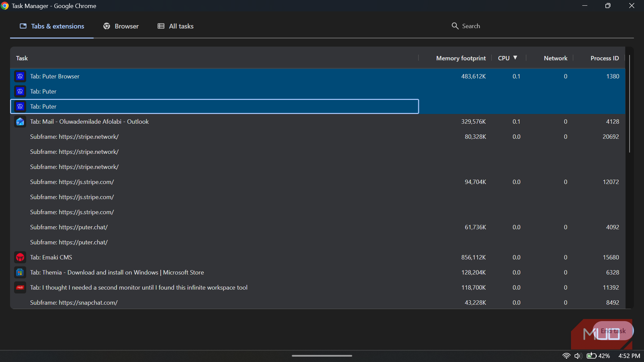Select stripe.network subframe with 80,328K memory
644x362 pixels.
coord(318,137)
